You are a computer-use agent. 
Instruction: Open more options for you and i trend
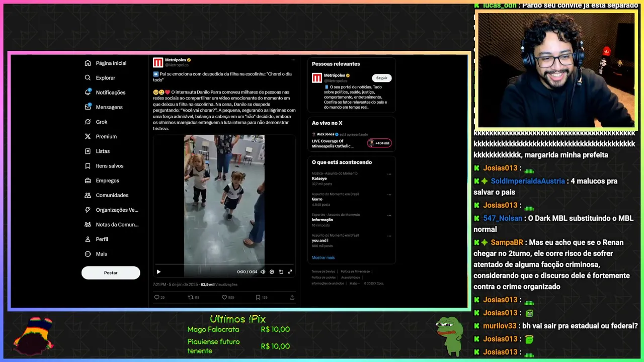click(x=389, y=236)
